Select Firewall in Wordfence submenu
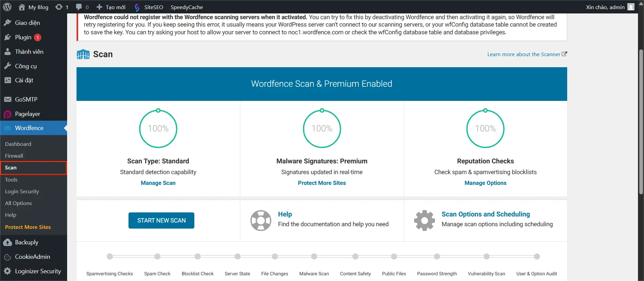The image size is (644, 281). click(x=14, y=156)
